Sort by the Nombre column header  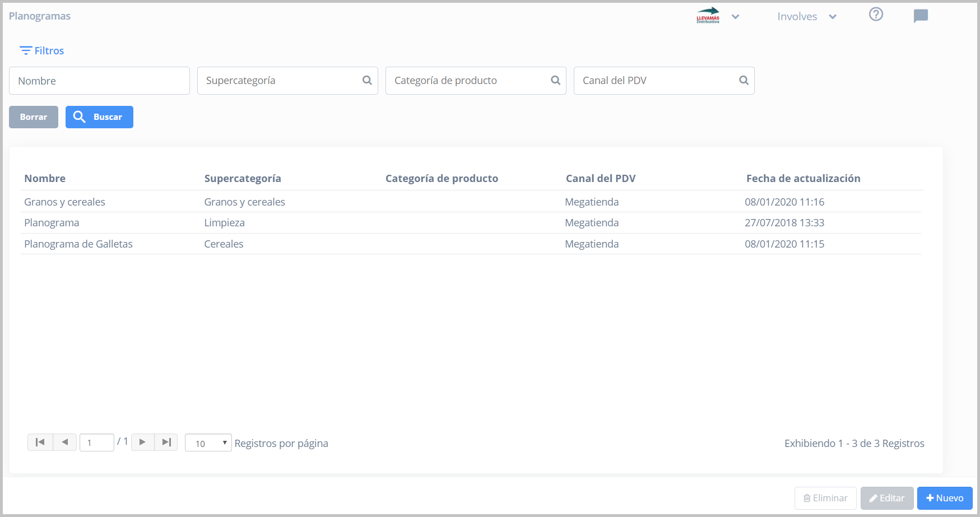coord(45,179)
